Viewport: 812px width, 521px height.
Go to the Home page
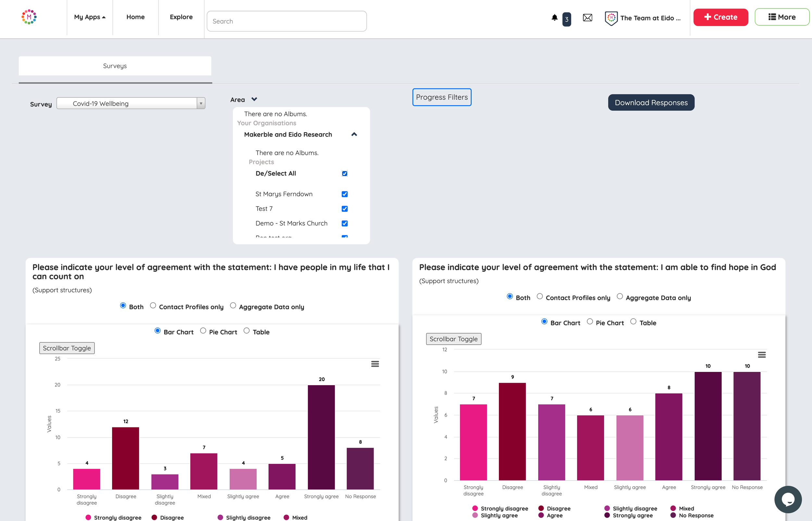pos(135,17)
